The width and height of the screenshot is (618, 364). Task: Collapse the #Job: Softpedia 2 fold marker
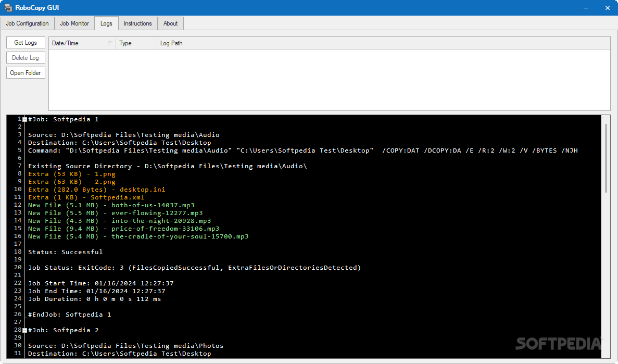(x=24, y=331)
